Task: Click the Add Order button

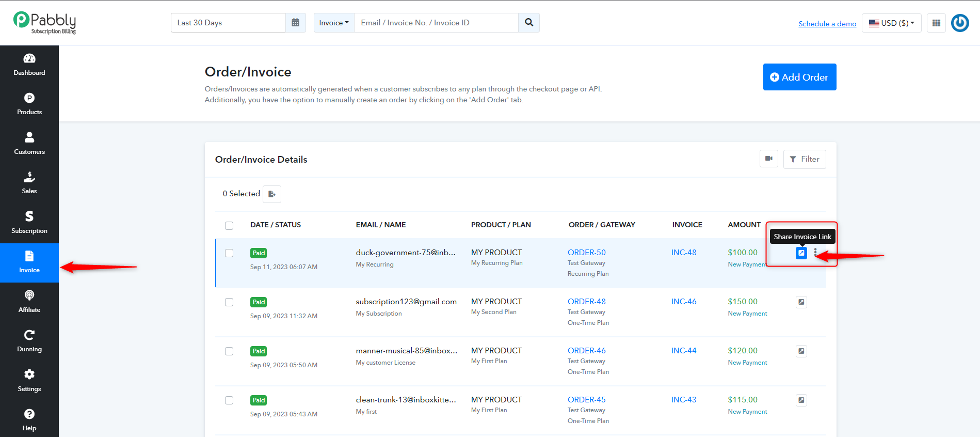Action: 799,77
